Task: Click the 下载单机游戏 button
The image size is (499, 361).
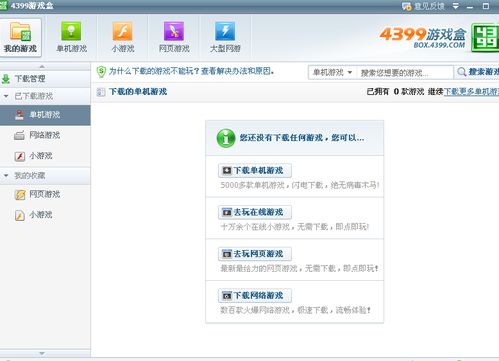Action: point(255,171)
